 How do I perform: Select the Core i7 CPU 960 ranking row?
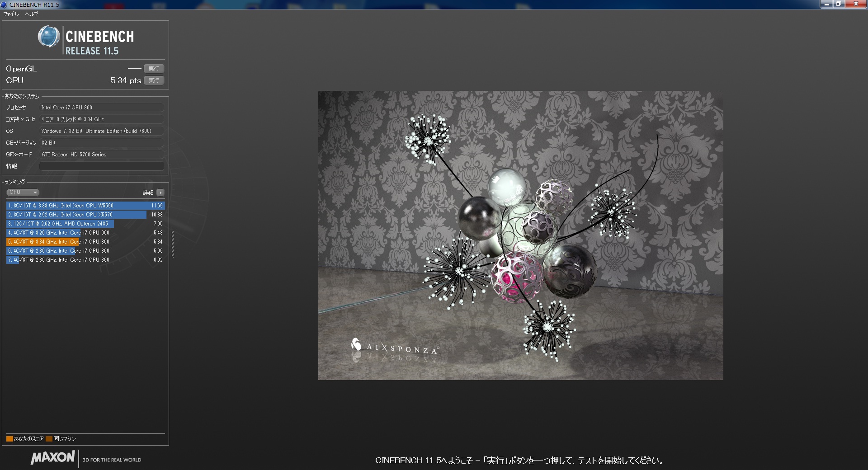tap(85, 233)
